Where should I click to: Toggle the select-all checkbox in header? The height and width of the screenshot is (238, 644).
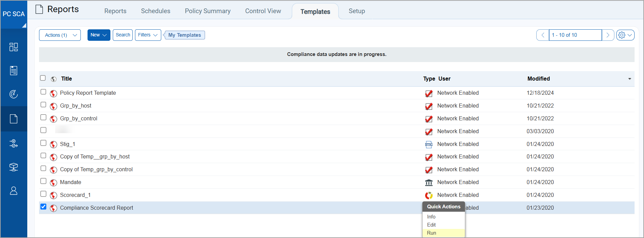43,78
